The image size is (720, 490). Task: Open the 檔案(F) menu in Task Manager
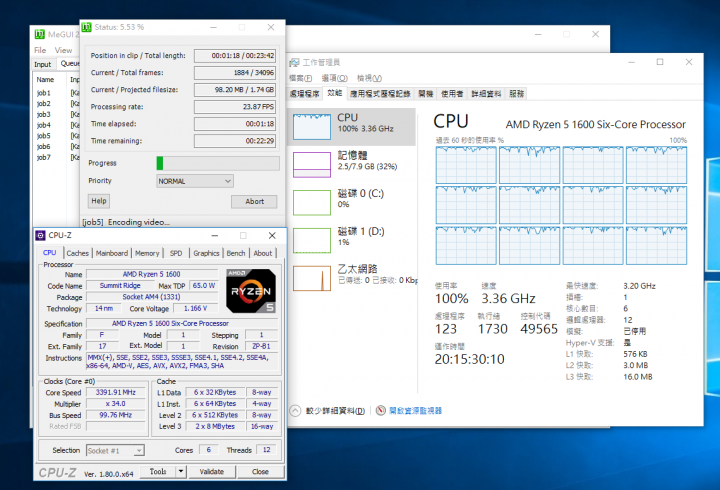(x=301, y=78)
